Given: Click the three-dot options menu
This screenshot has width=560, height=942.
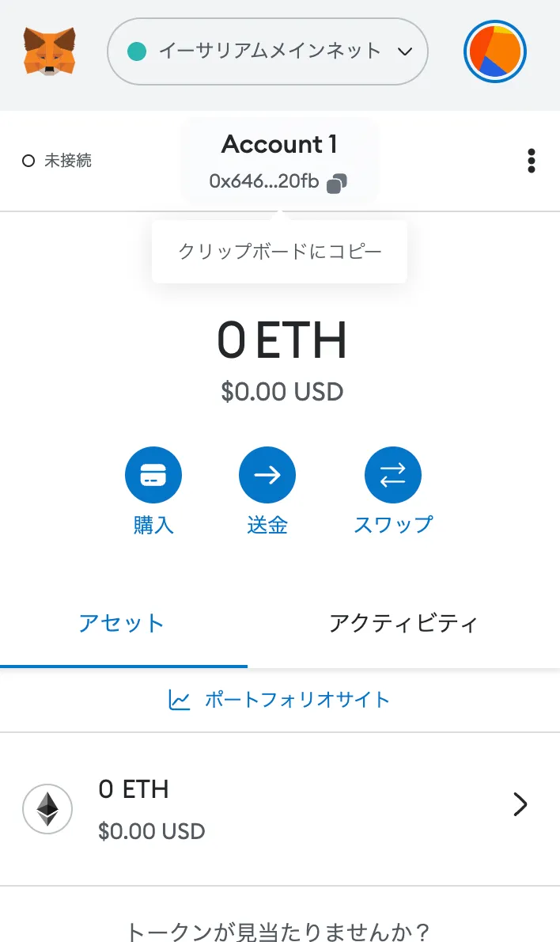Looking at the screenshot, I should pyautogui.click(x=531, y=160).
